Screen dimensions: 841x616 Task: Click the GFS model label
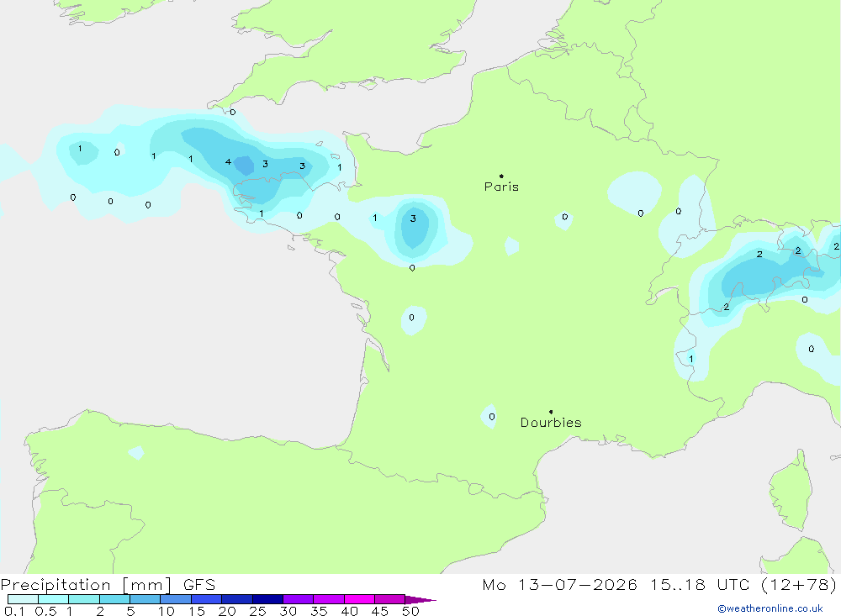pos(199,585)
